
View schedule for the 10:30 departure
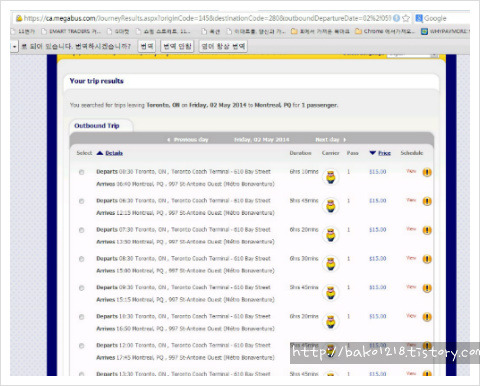click(x=411, y=316)
